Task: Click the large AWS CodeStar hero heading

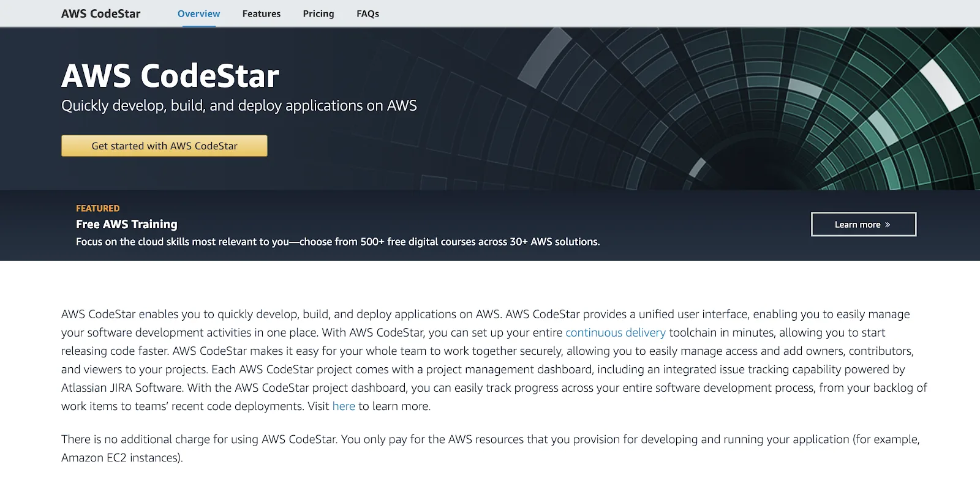Action: [x=170, y=76]
